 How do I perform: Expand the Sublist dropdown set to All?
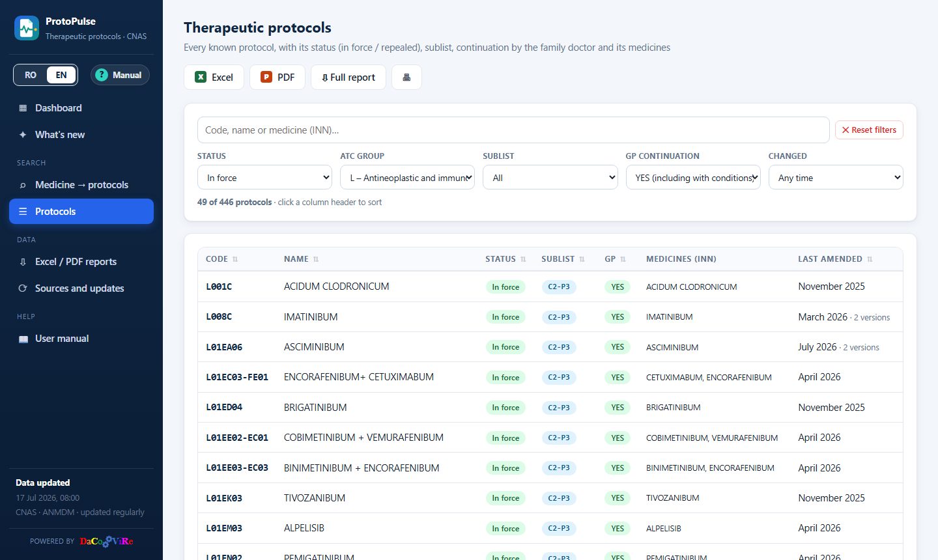pyautogui.click(x=550, y=177)
